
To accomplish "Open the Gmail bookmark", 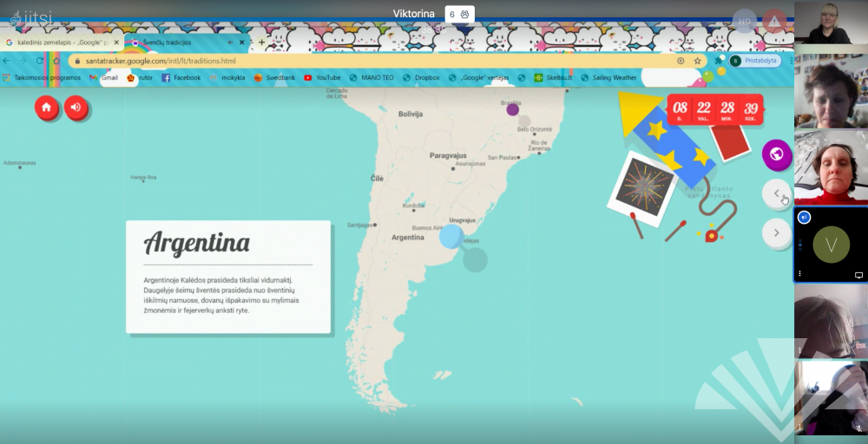I will (x=104, y=78).
